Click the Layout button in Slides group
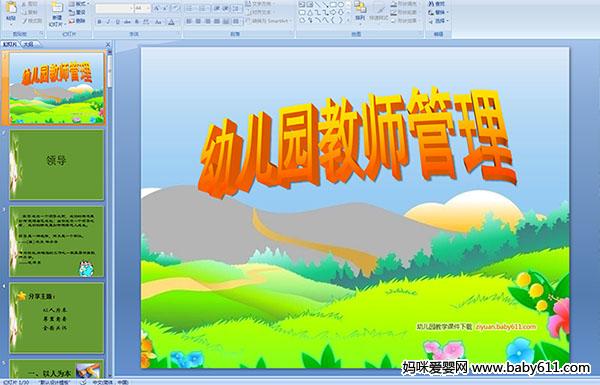 (x=78, y=4)
